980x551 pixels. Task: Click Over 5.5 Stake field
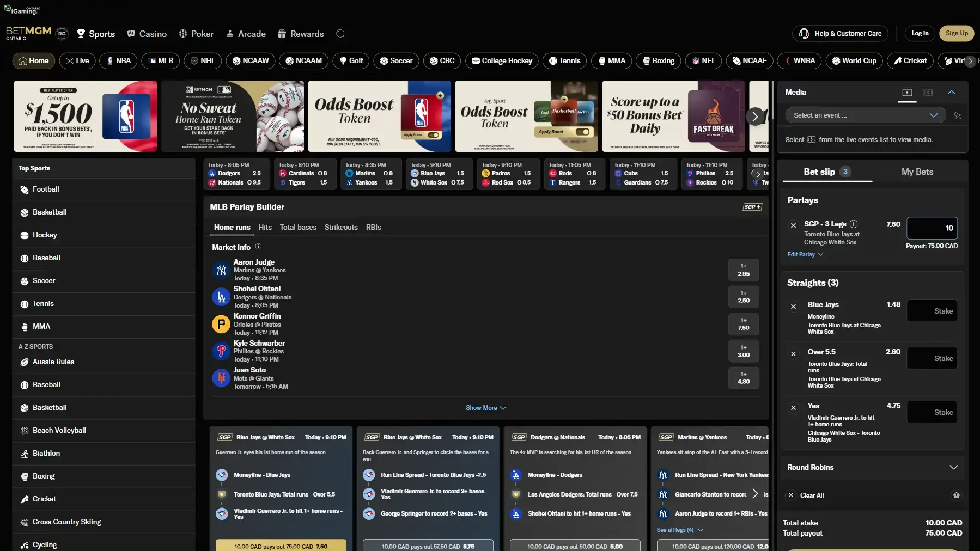(x=932, y=358)
